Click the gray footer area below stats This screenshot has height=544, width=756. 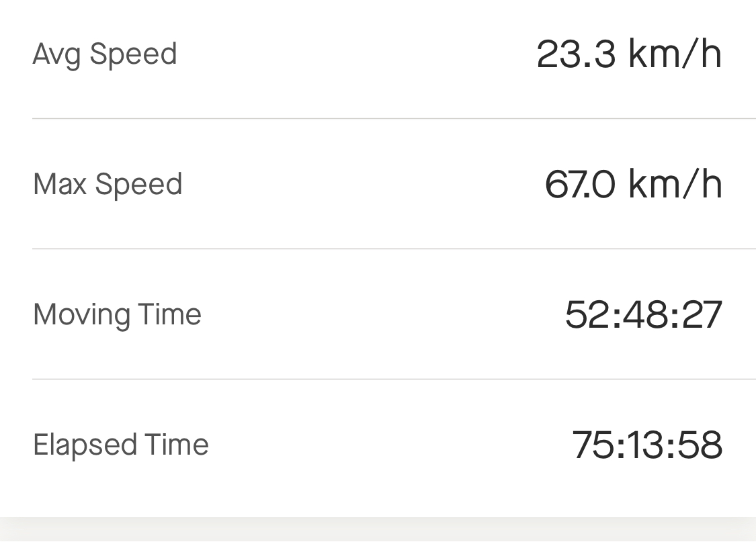[x=378, y=531]
